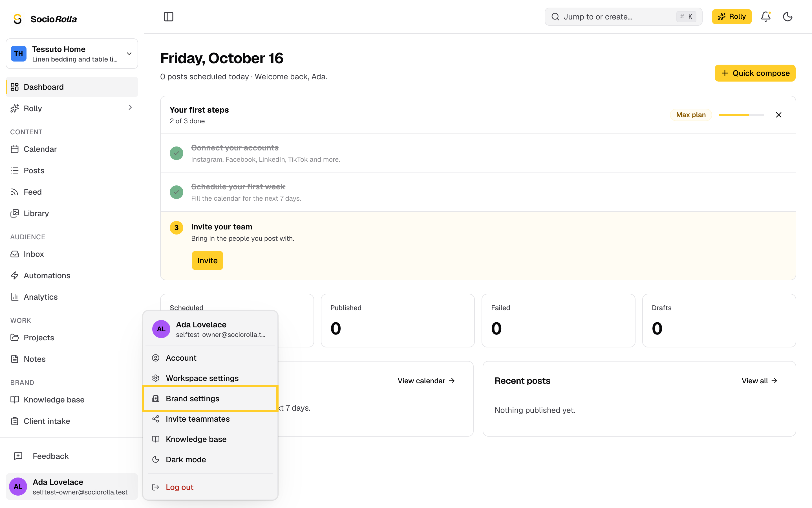The image size is (812, 508).
Task: Open the Drafts stat card
Action: pos(719,321)
